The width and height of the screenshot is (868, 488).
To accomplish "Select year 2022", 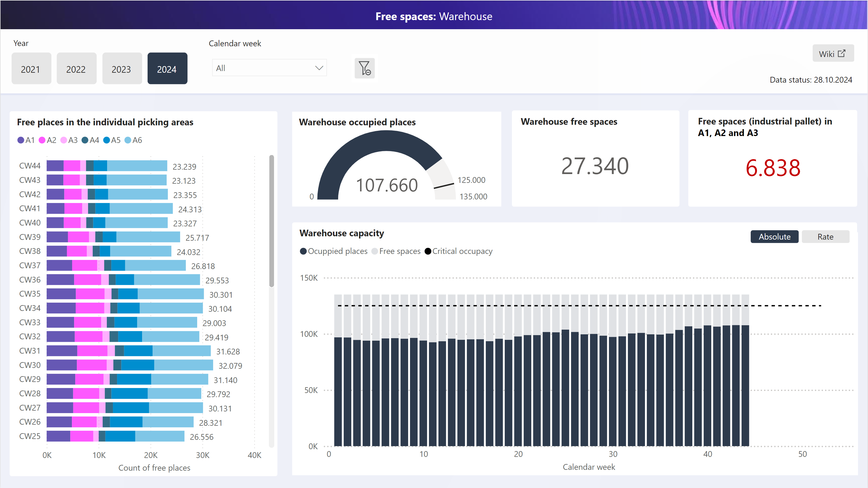I will [x=76, y=69].
